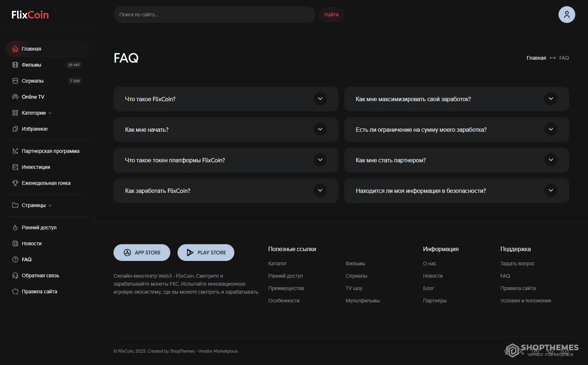Select Сериалы in the sidebar menu

tap(32, 81)
